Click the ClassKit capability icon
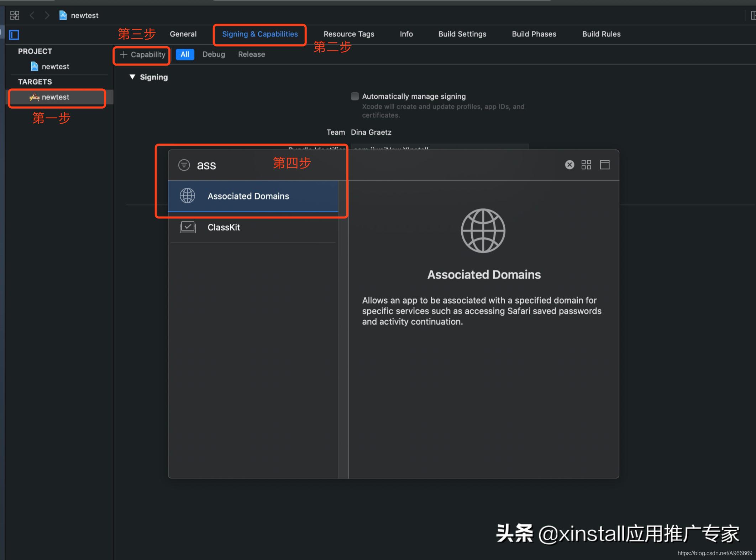 188,227
